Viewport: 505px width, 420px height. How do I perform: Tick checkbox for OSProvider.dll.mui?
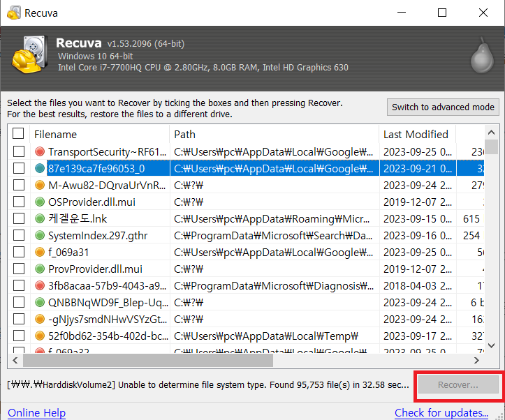click(x=19, y=202)
